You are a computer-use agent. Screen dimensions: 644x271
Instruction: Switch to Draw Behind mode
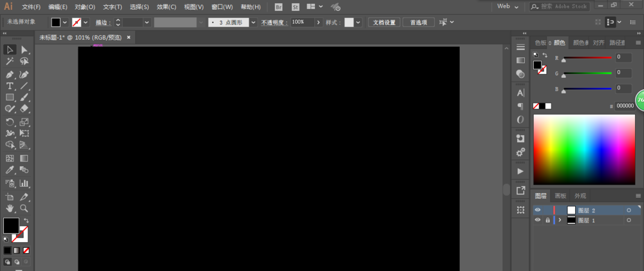pyautogui.click(x=17, y=261)
